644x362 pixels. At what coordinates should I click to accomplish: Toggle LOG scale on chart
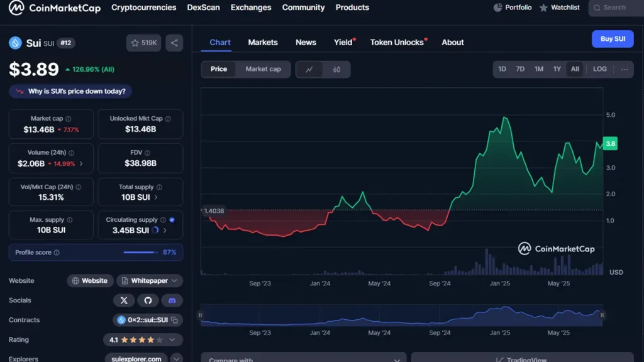click(599, 69)
